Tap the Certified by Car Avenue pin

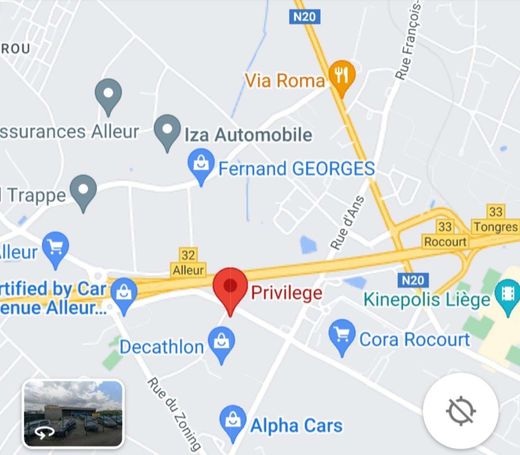[x=124, y=296]
